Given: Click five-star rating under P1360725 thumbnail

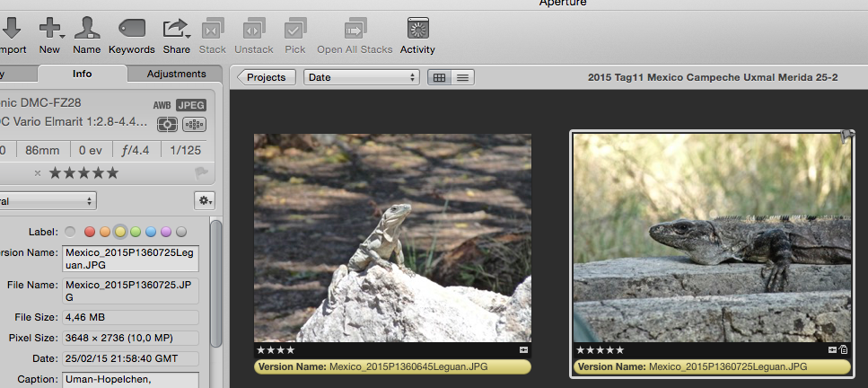Looking at the screenshot, I should click(601, 350).
